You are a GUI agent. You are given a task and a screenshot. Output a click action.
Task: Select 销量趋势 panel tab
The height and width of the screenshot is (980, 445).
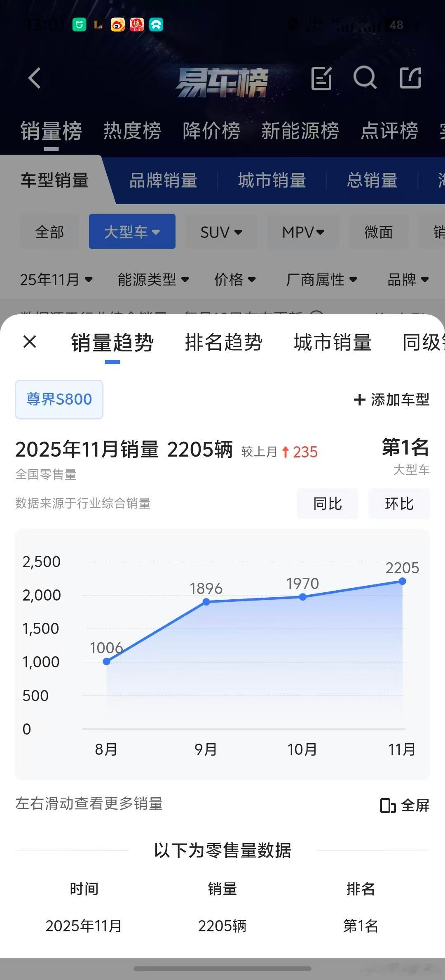coord(112,342)
